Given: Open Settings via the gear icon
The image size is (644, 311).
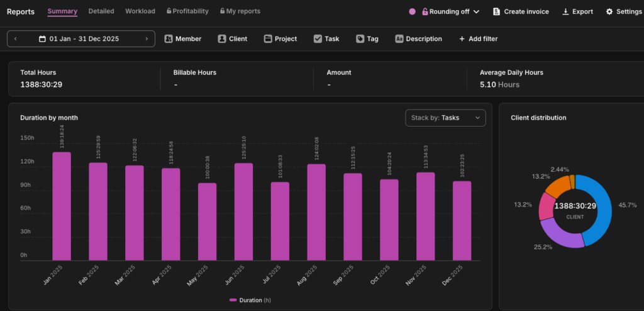Looking at the screenshot, I should tap(609, 12).
